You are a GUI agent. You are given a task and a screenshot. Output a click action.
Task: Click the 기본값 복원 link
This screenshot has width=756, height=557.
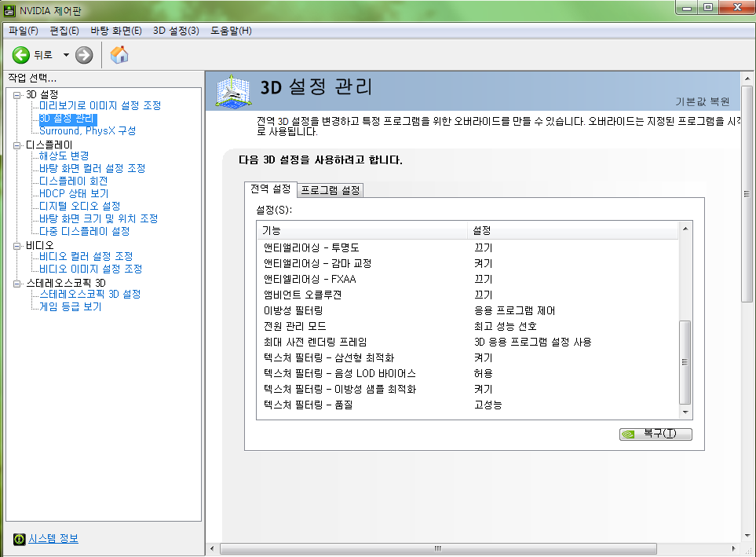click(702, 101)
